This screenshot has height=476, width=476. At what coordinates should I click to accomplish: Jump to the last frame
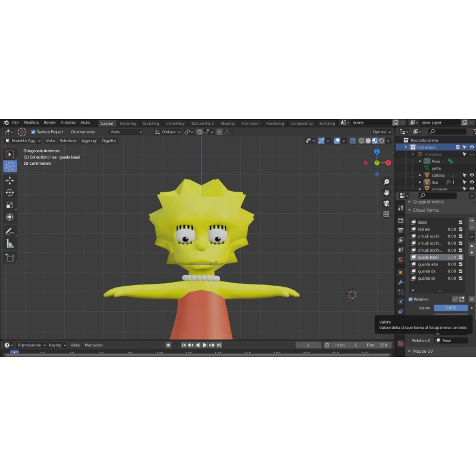[x=219, y=345]
